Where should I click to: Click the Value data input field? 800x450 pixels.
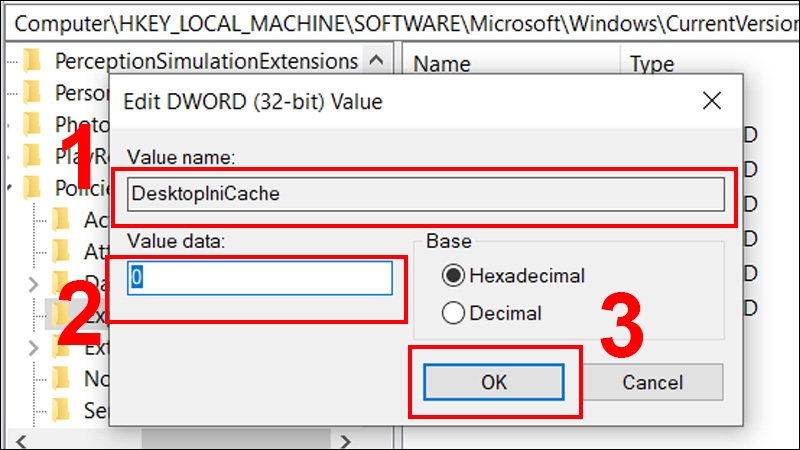click(x=260, y=278)
